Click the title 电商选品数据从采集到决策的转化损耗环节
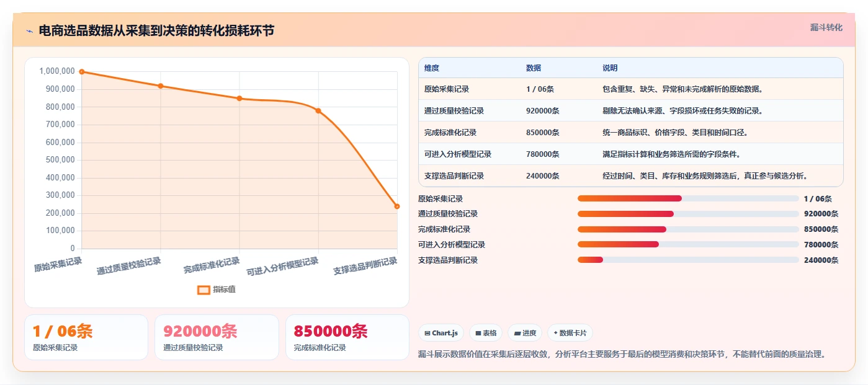 coord(156,31)
